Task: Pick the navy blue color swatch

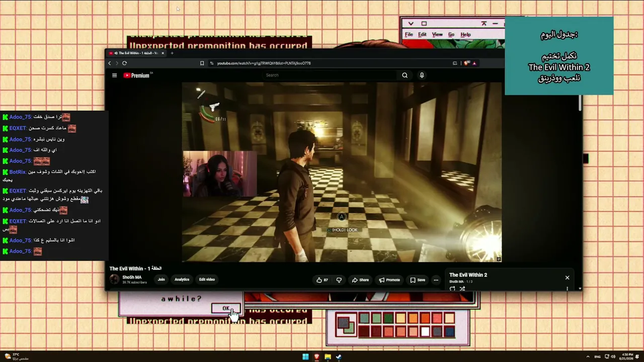Action: coord(449,331)
